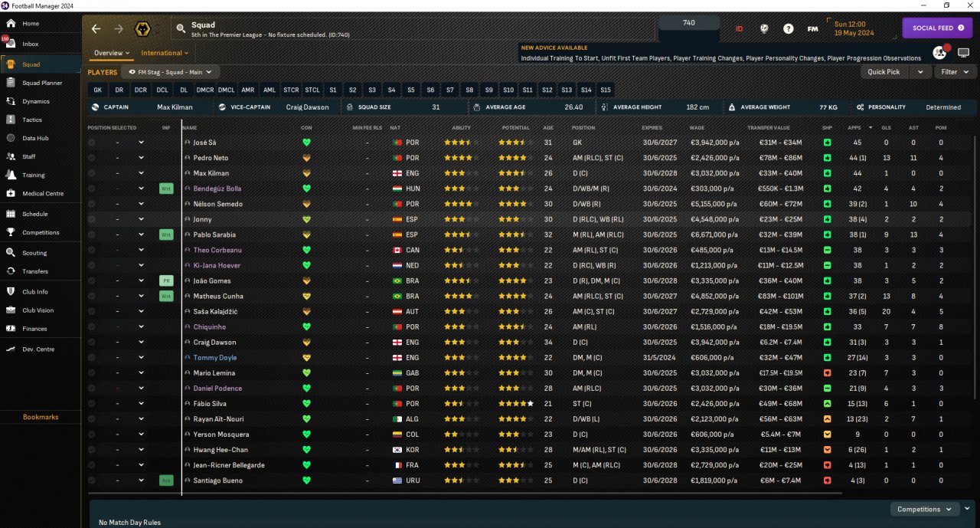This screenshot has height=528, width=980.
Task: Open the Home sidebar icon
Action: 11,24
